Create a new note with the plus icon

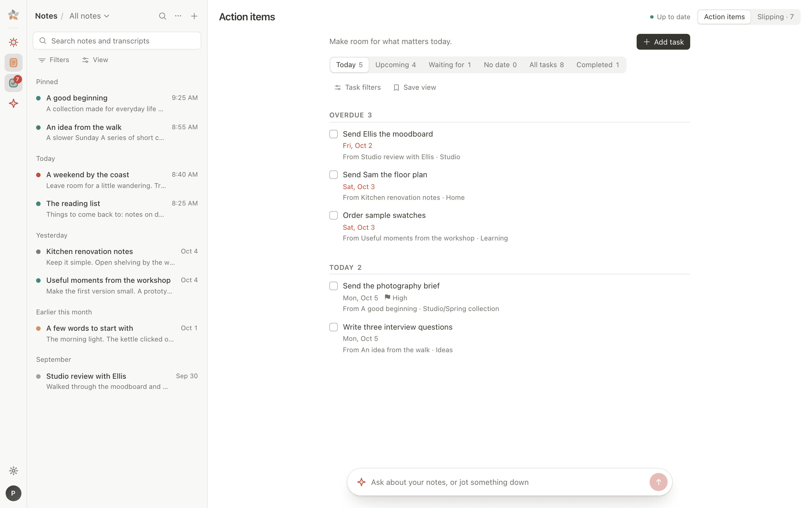[194, 16]
